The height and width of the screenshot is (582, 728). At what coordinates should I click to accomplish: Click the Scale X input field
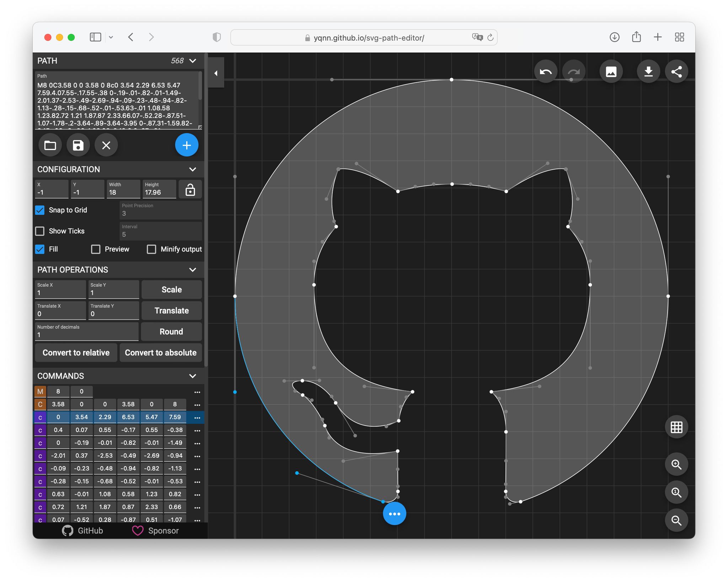(60, 289)
